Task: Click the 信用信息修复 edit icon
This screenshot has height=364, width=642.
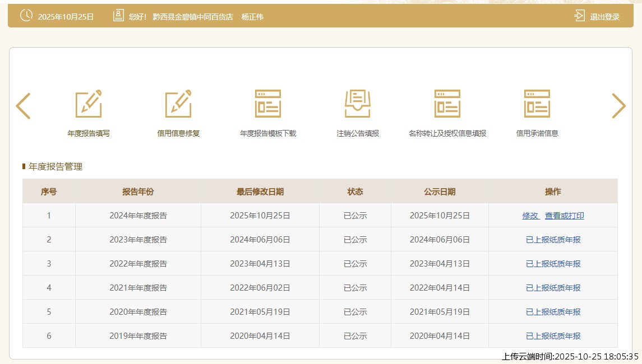Action: tap(178, 104)
